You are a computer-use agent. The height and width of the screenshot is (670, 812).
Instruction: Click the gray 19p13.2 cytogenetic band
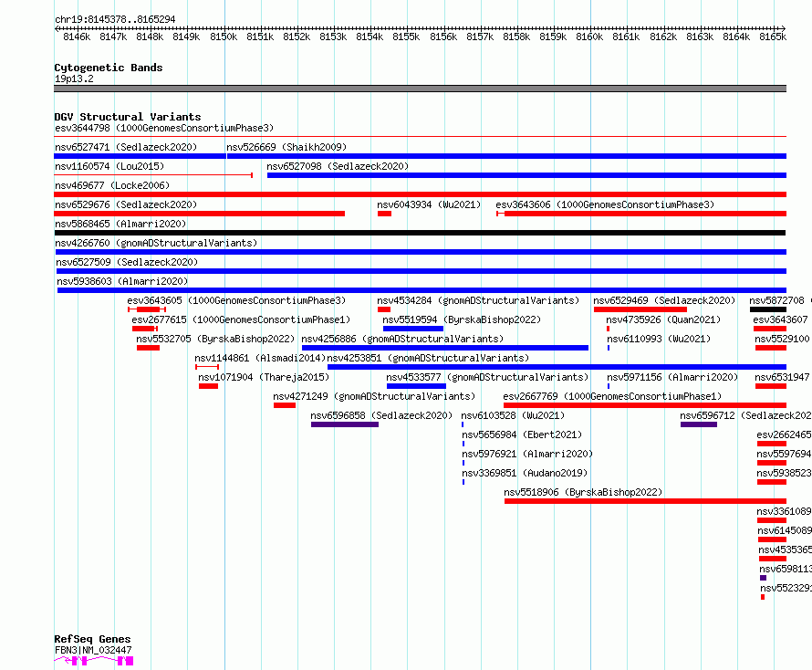[x=420, y=89]
